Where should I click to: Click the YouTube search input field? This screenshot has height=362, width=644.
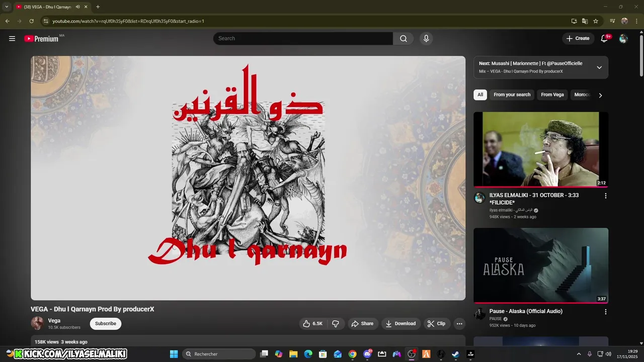tap(303, 39)
